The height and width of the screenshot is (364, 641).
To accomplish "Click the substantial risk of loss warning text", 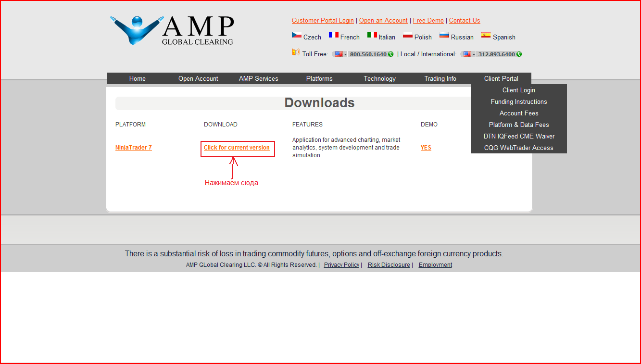I will tap(314, 254).
